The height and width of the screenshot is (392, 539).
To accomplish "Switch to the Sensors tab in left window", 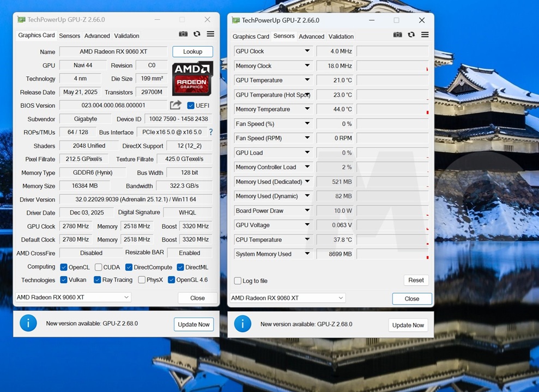I will [69, 35].
